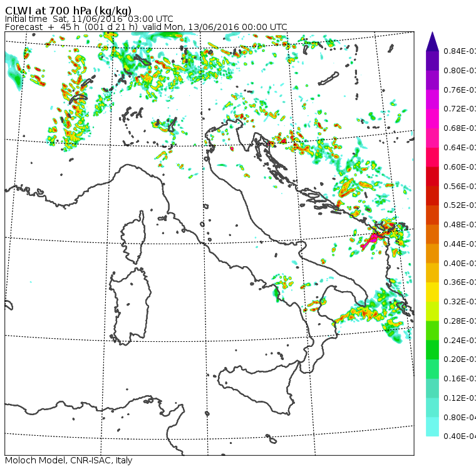The image size is (476, 469).
Task: Click the 0.32E-03 colorbar label
Action: pyautogui.click(x=460, y=301)
